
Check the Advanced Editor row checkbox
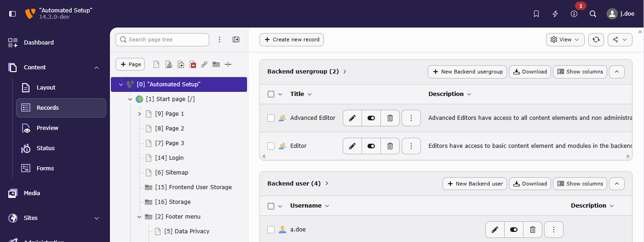271,118
